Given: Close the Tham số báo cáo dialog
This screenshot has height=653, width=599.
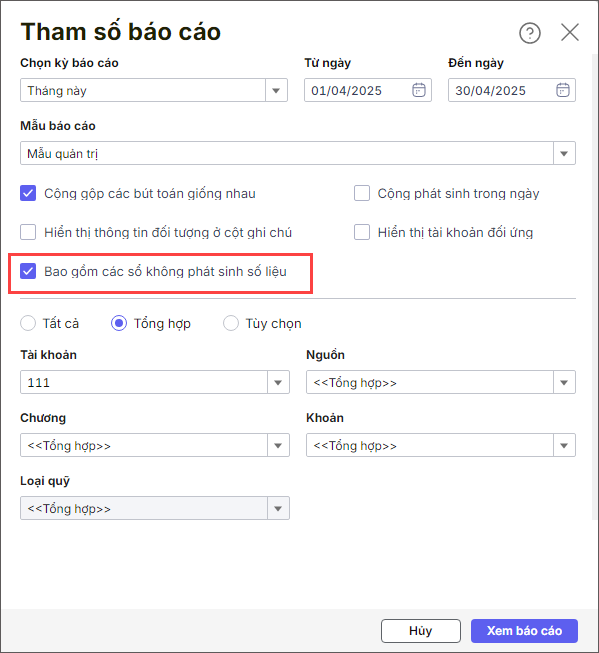Looking at the screenshot, I should [569, 32].
